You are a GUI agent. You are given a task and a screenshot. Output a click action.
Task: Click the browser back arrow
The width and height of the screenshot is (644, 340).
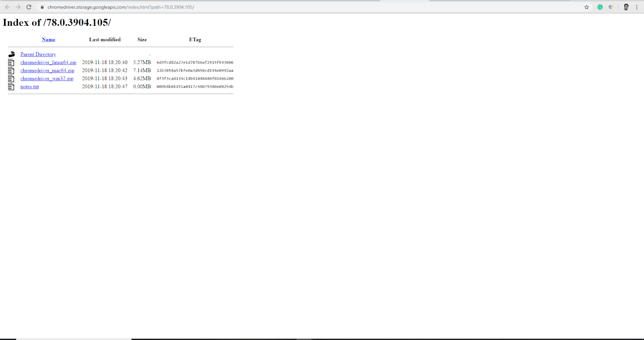(7, 7)
